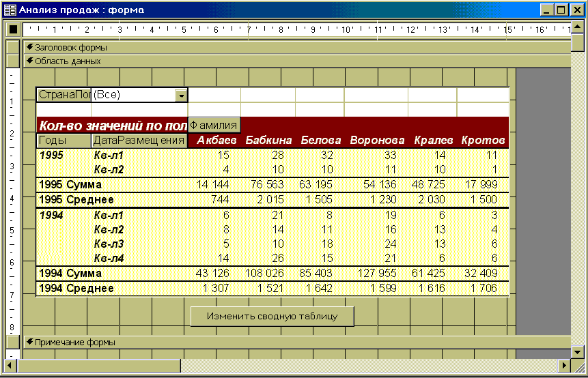Click the scroll left arrow
This screenshot has width=588, height=378.
[x=10, y=365]
